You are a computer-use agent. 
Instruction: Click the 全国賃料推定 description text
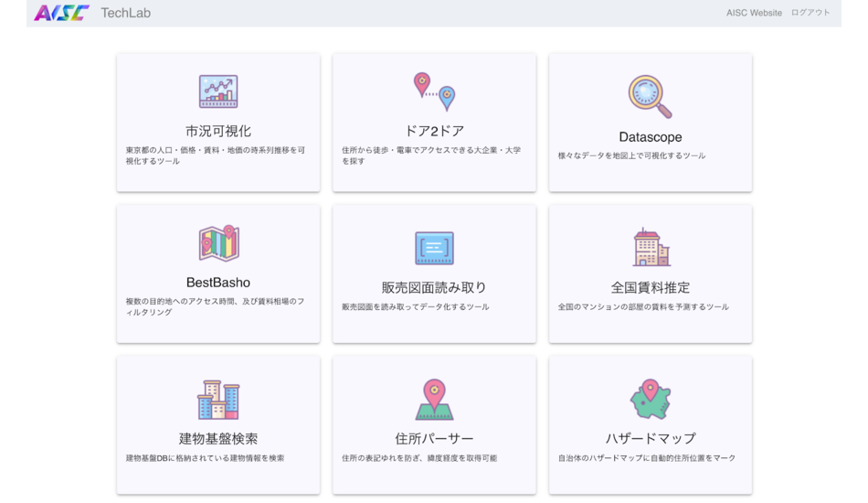(643, 307)
